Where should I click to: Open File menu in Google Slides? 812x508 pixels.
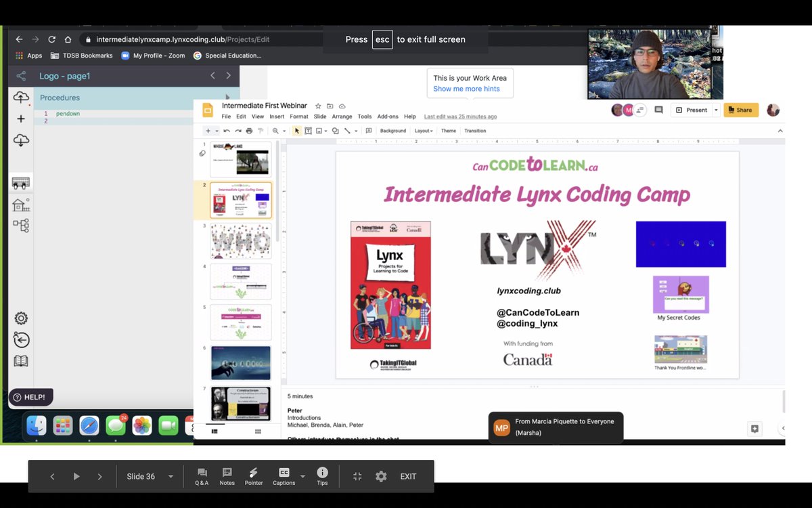point(227,117)
